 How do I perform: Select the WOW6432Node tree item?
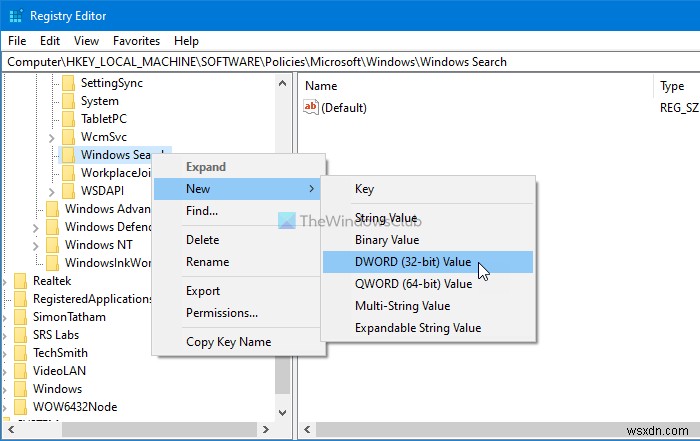(73, 407)
